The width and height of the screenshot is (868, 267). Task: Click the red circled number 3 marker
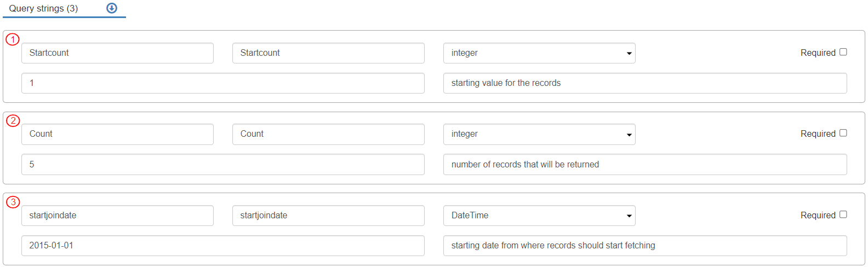click(13, 202)
